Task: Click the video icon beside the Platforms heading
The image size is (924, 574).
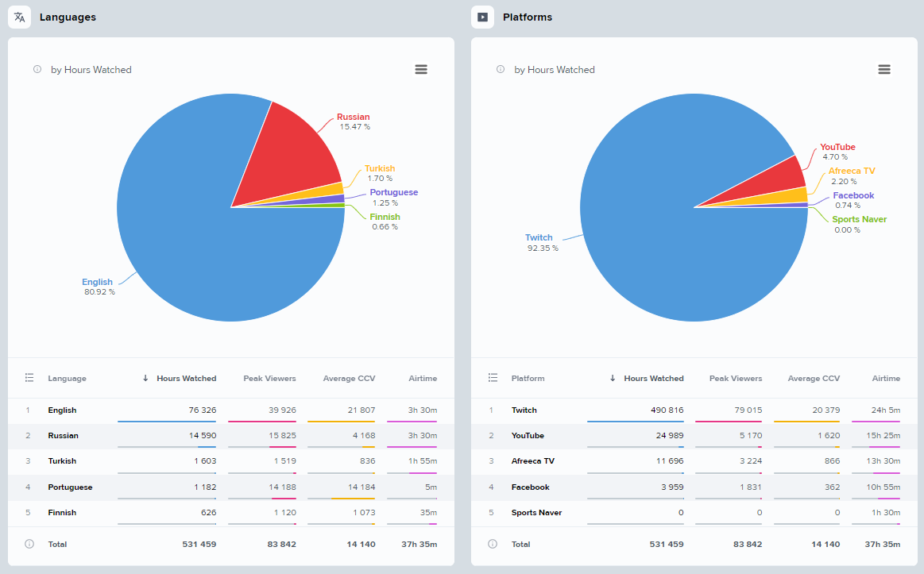Action: [482, 16]
